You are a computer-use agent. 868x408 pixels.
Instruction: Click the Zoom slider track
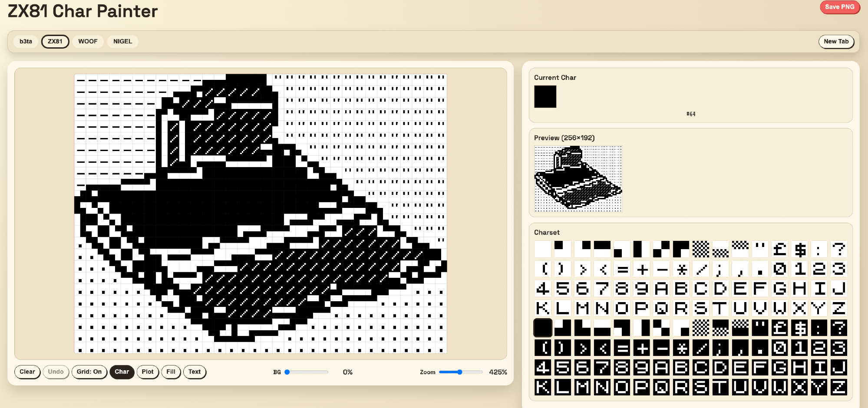click(460, 372)
